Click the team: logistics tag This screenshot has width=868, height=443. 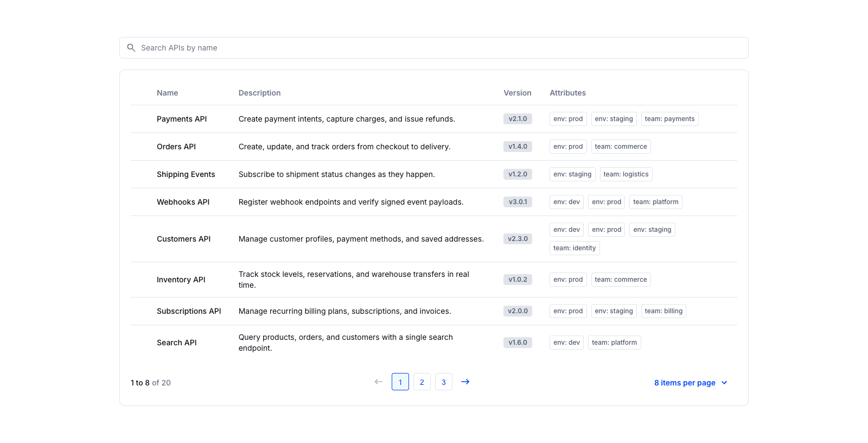pos(626,174)
